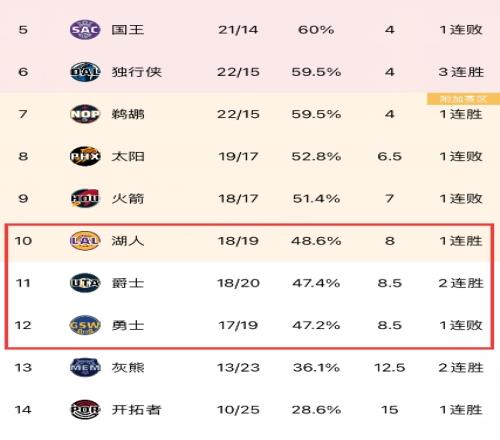
Task: Select the 国王 60% win rate
Action: tap(316, 30)
